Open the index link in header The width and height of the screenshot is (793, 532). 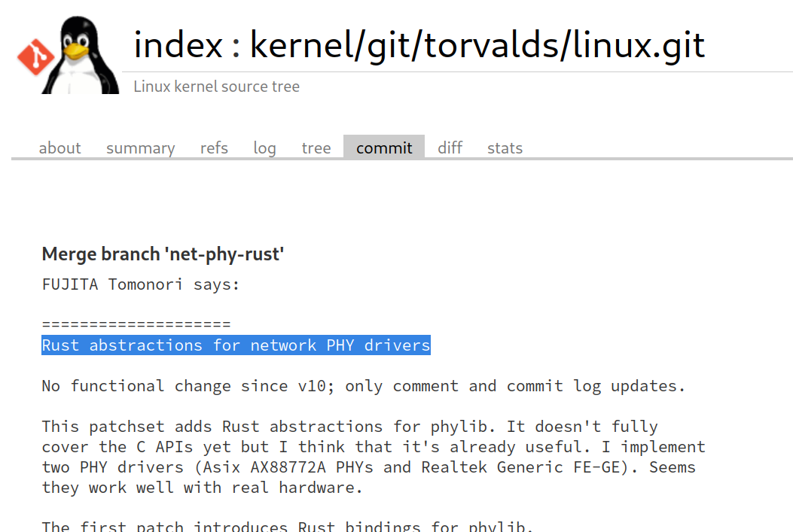pos(178,46)
